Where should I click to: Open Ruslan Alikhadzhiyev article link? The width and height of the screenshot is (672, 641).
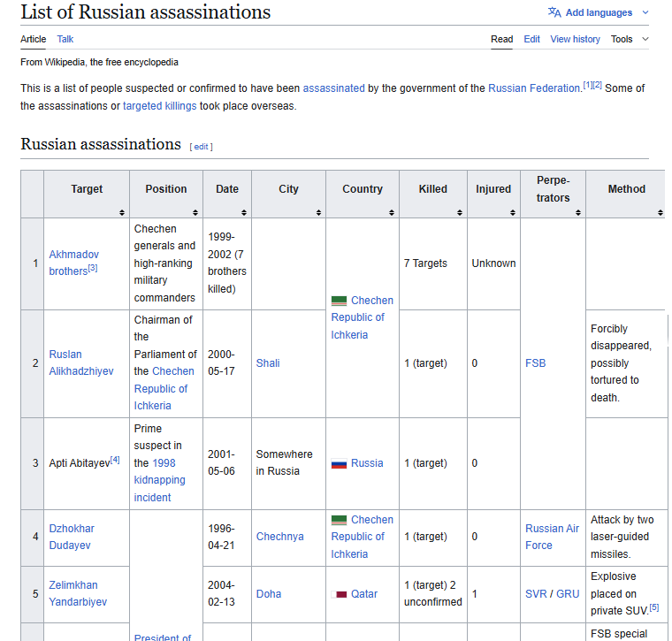point(81,362)
